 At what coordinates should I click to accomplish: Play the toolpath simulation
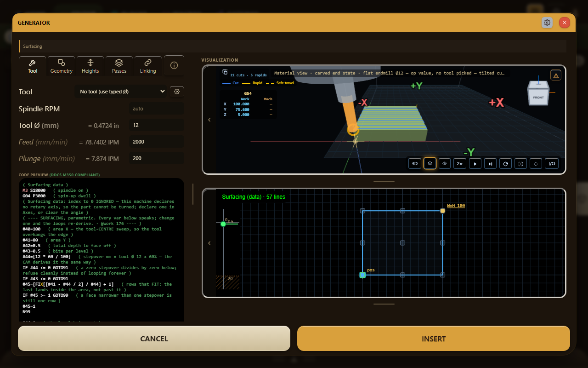click(475, 163)
